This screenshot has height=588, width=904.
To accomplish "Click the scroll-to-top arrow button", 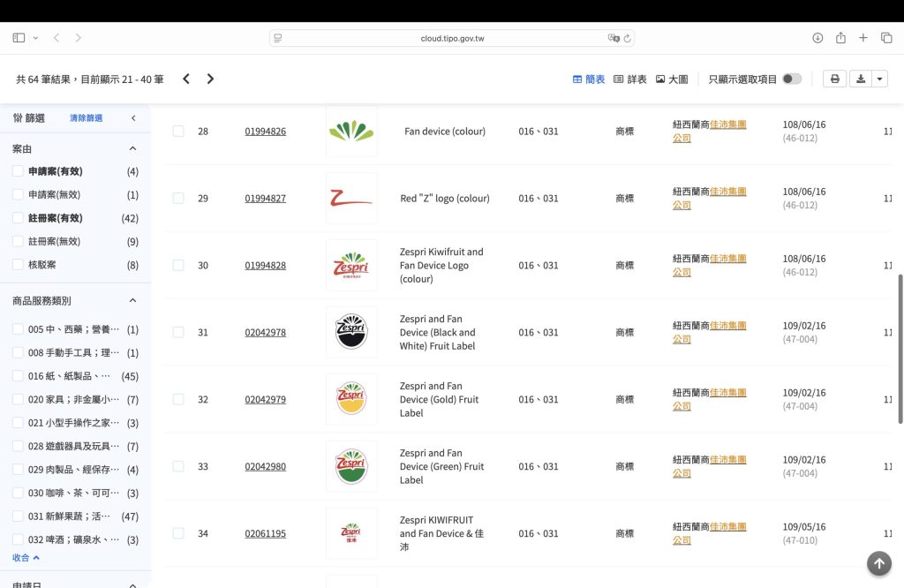I will [x=878, y=563].
